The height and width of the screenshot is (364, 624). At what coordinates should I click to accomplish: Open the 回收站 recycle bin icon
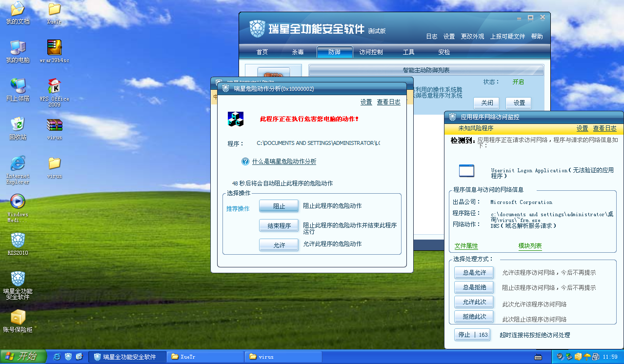(x=18, y=128)
